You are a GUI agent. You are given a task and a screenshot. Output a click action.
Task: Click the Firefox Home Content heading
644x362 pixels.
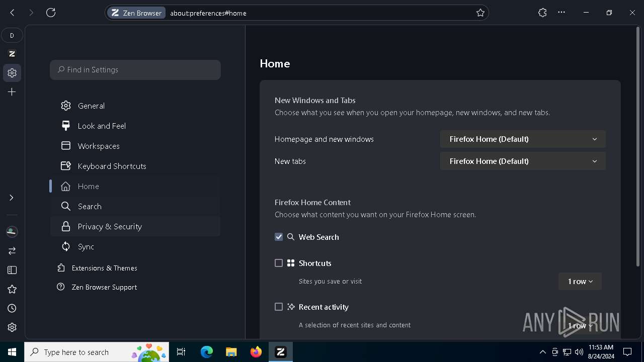pyautogui.click(x=312, y=202)
